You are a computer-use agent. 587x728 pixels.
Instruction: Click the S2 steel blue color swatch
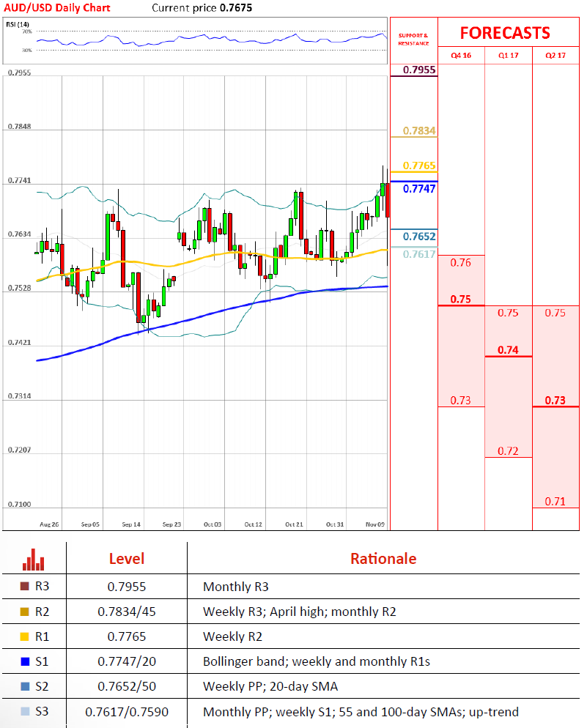tap(25, 686)
